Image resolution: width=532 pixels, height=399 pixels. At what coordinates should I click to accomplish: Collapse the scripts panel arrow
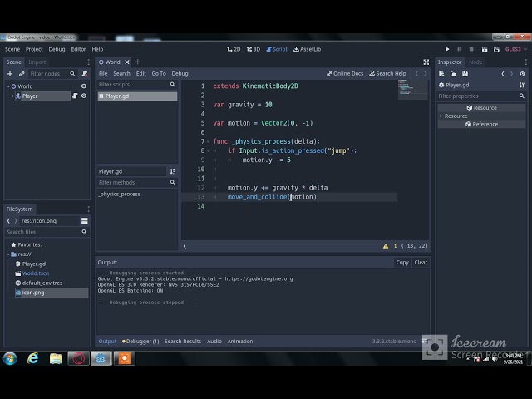pyautogui.click(x=185, y=246)
